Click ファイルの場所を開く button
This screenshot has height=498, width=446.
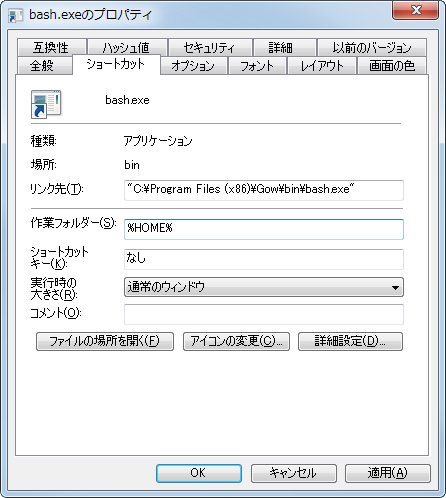105,341
